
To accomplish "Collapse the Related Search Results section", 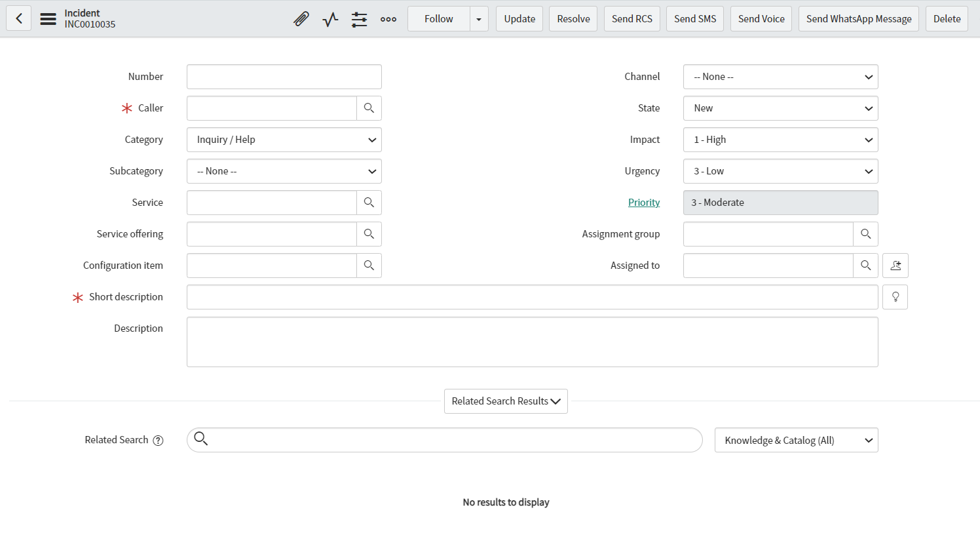I will pyautogui.click(x=506, y=401).
